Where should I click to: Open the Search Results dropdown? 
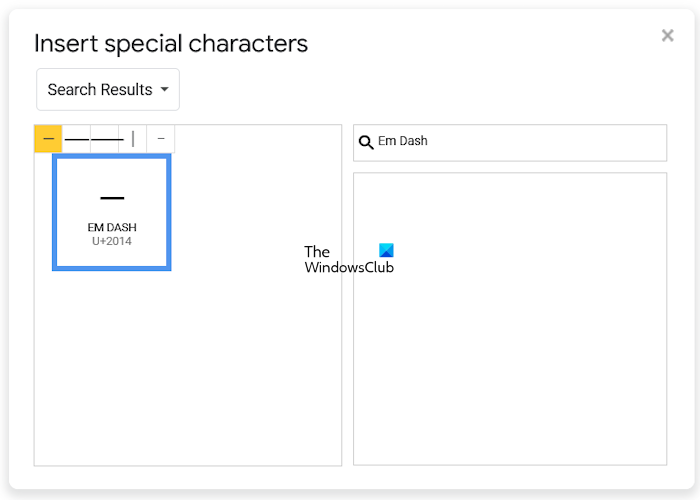point(107,90)
